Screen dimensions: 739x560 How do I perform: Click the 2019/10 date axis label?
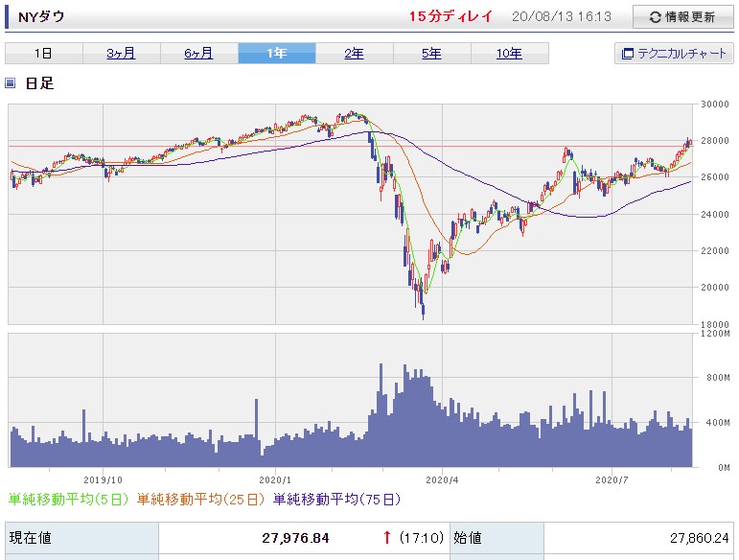click(103, 479)
